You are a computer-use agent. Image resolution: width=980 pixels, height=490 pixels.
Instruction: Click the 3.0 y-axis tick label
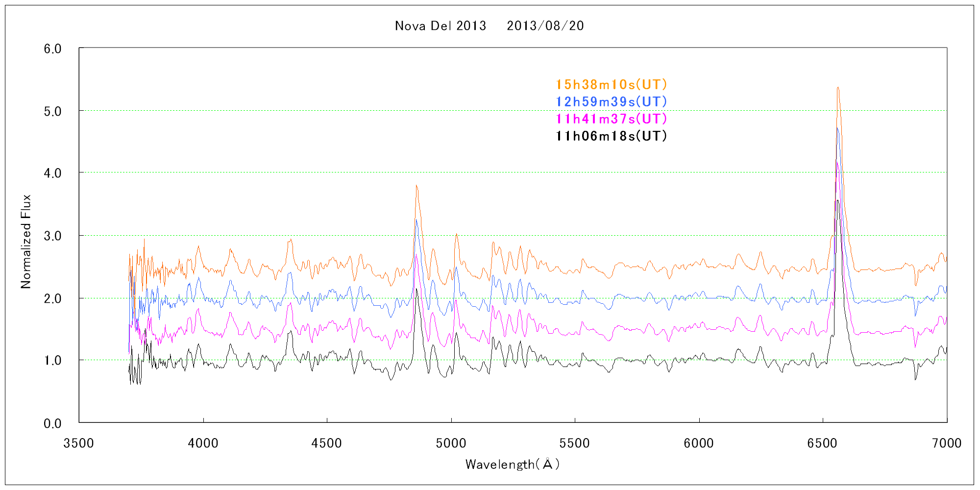pos(52,236)
